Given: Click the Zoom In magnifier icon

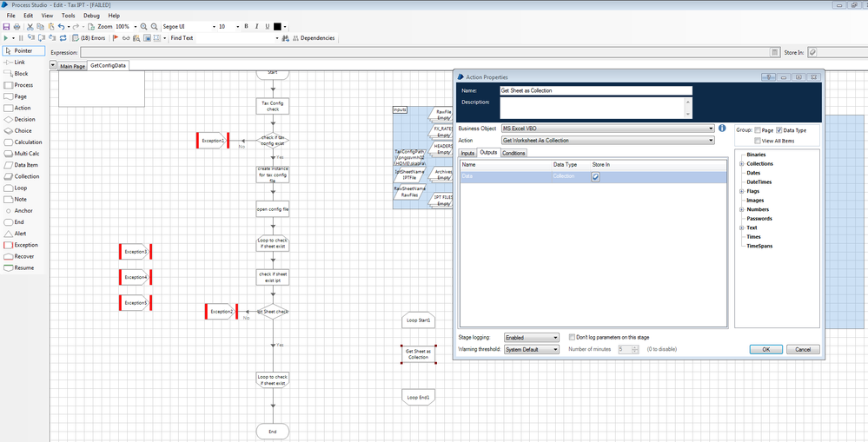Looking at the screenshot, I should pos(144,27).
